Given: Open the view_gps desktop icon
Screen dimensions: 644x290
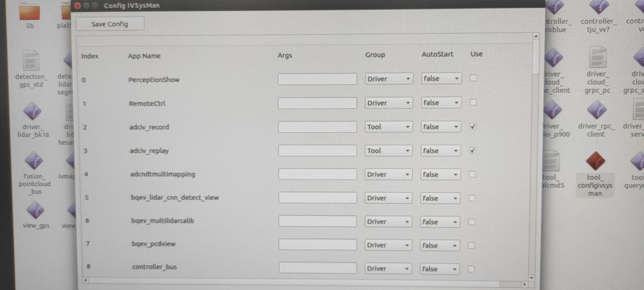Looking at the screenshot, I should click(x=35, y=210).
